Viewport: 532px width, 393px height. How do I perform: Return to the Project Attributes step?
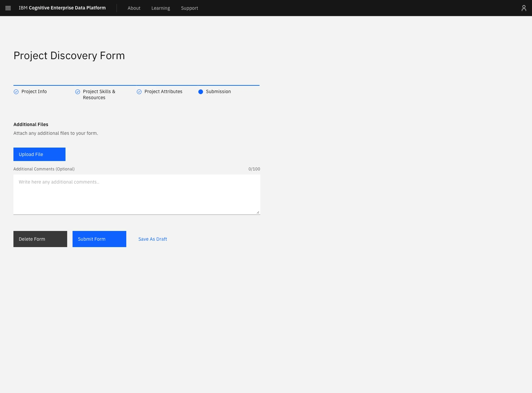tap(163, 91)
